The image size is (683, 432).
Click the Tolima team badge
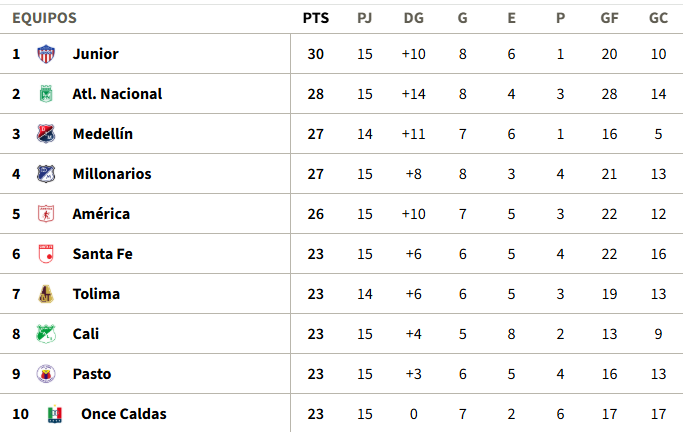(x=46, y=294)
